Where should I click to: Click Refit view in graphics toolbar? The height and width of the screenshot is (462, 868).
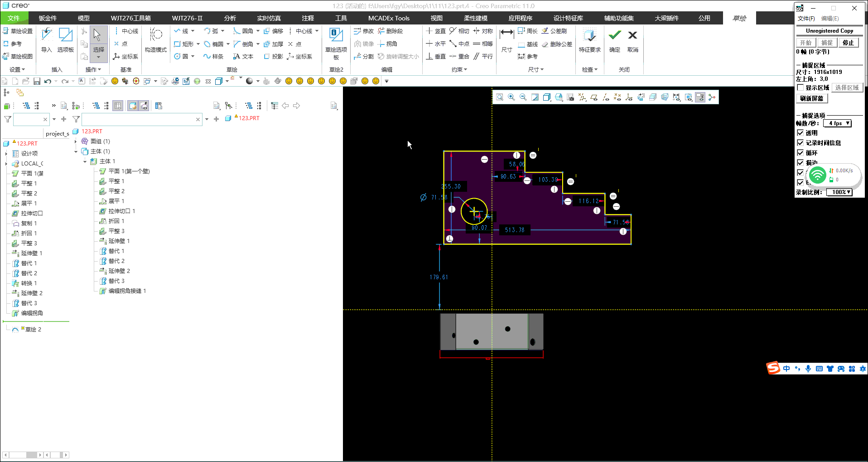(500, 97)
